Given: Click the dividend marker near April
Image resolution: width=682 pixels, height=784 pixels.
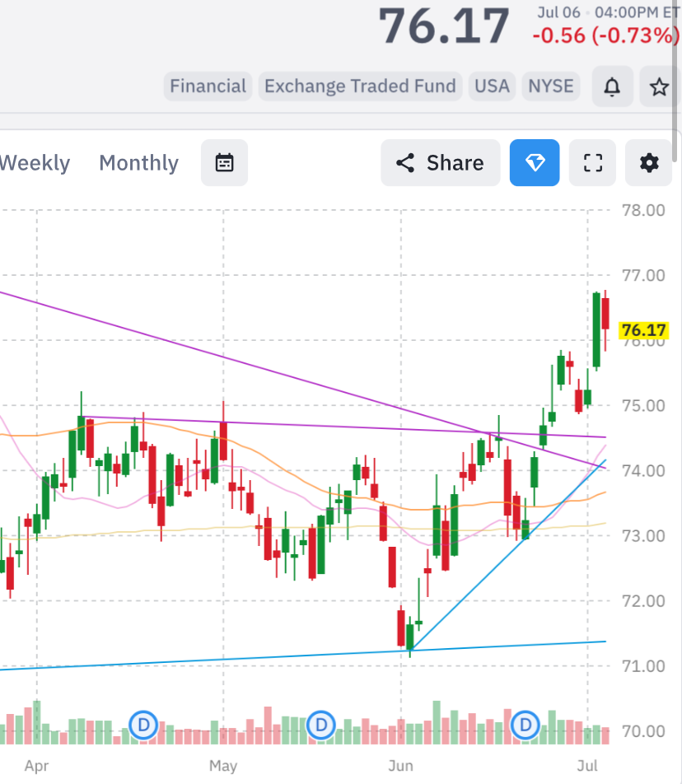Looking at the screenshot, I should pos(143,725).
